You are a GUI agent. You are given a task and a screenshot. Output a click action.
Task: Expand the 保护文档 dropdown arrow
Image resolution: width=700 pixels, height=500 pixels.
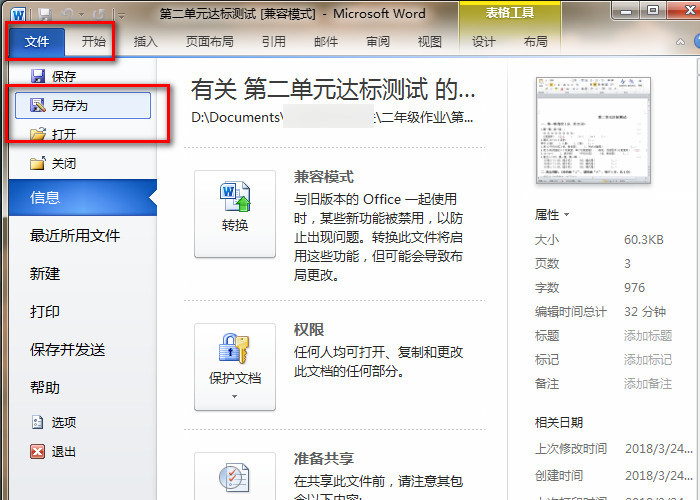point(234,396)
